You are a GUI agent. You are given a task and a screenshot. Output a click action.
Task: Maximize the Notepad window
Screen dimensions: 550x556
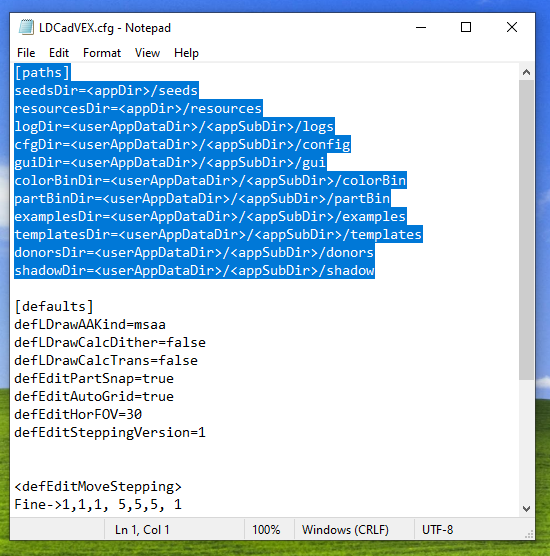pyautogui.click(x=466, y=27)
